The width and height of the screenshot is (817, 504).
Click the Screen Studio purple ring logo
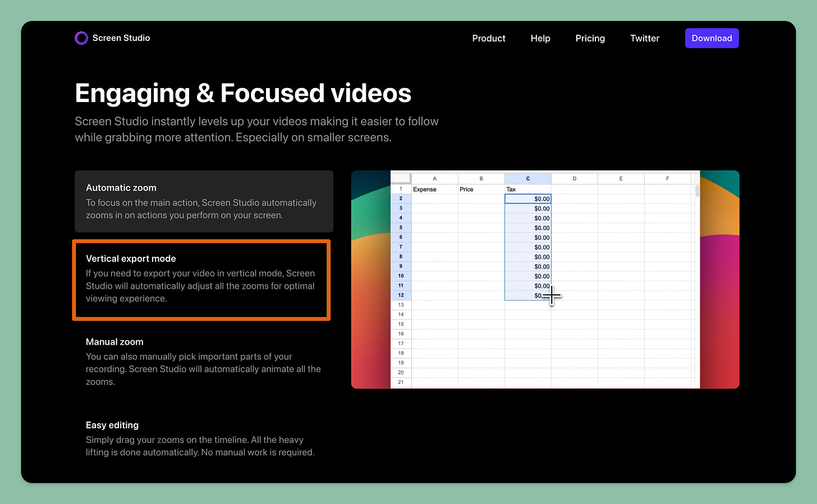coord(81,38)
